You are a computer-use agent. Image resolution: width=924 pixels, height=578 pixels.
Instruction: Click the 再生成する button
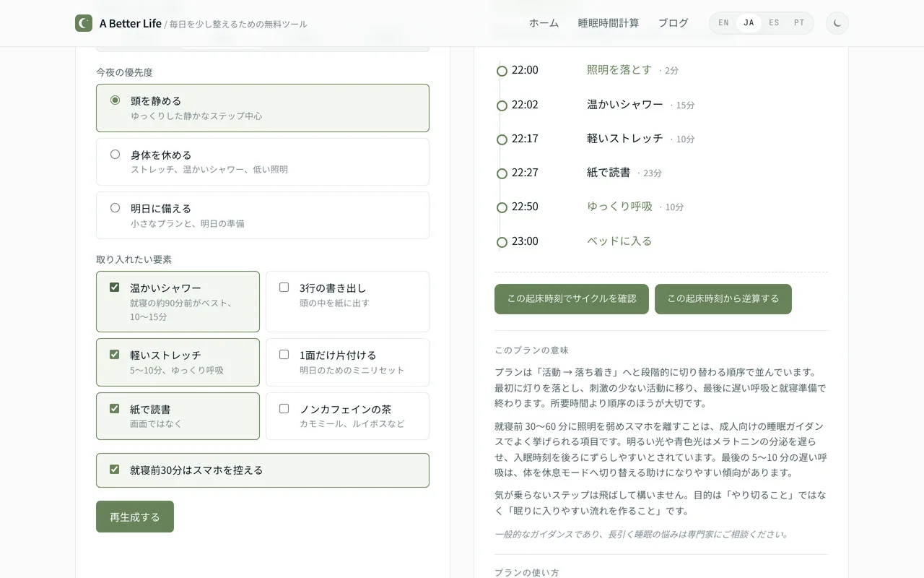135,517
